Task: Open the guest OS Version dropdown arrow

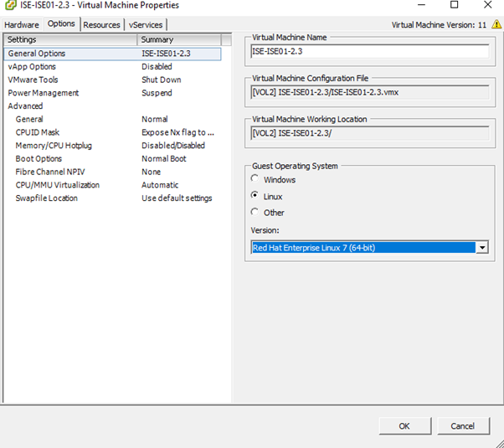Action: [482, 247]
